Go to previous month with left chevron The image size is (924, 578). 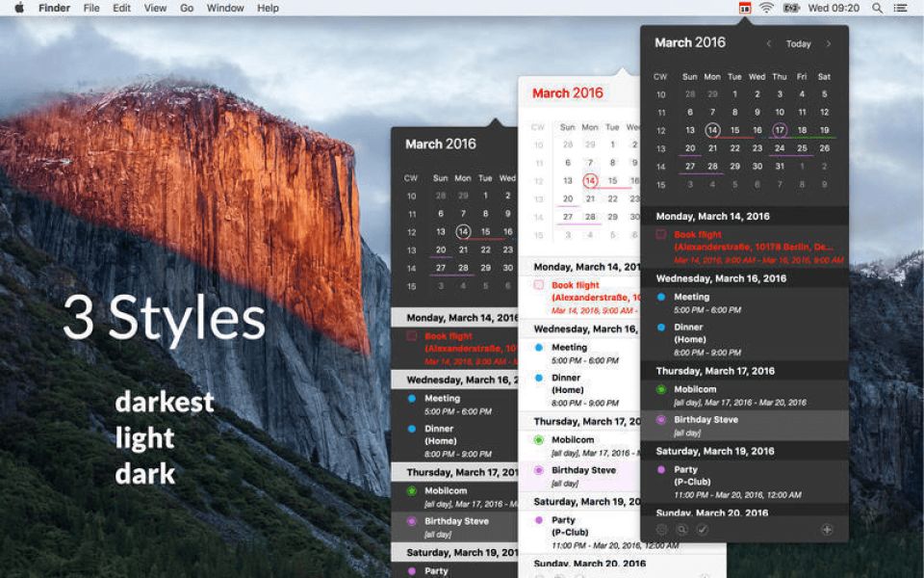coord(768,43)
